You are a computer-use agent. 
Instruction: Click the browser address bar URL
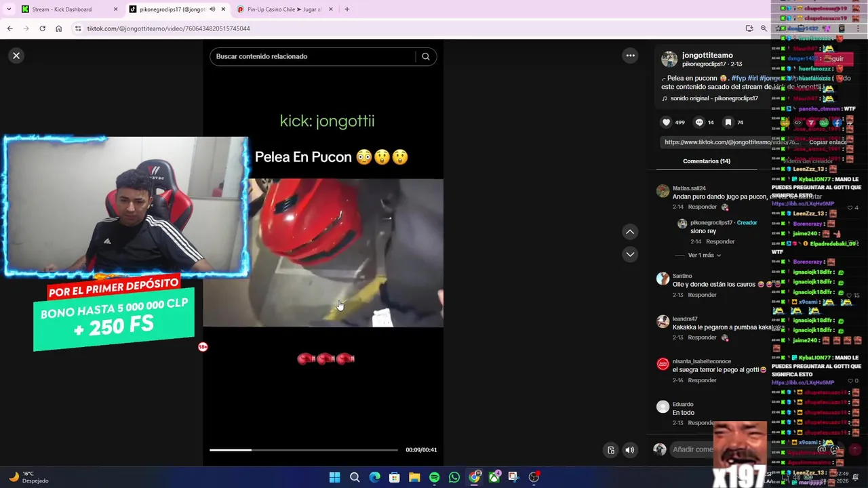[168, 28]
